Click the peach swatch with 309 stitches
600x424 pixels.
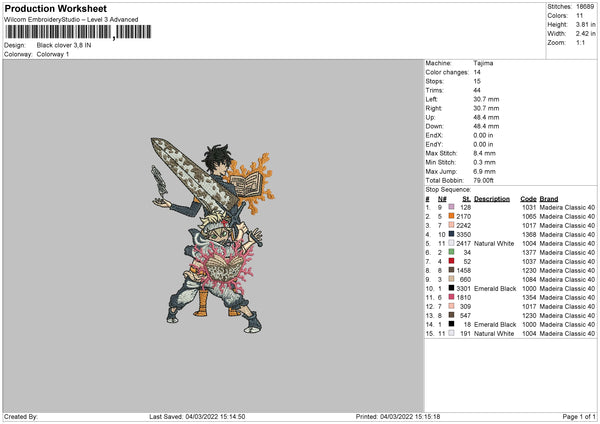coord(451,306)
